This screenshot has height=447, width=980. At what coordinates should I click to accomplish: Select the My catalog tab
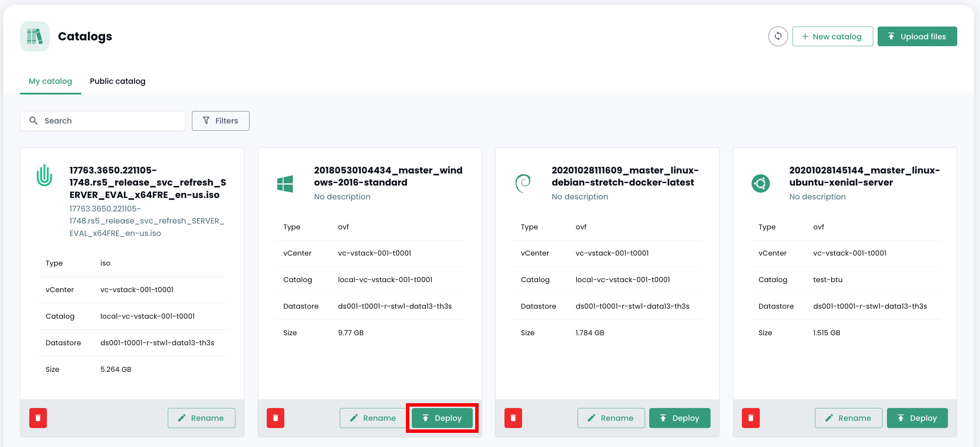click(50, 81)
